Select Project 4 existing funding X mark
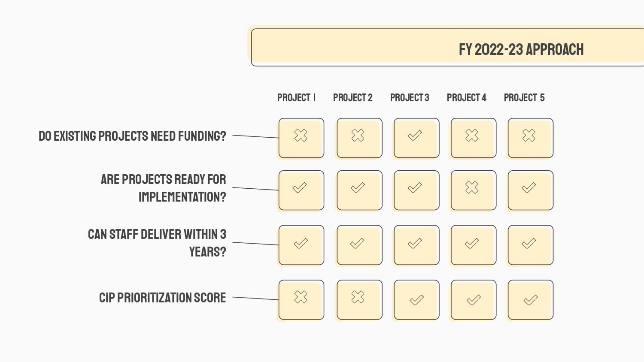 472,136
